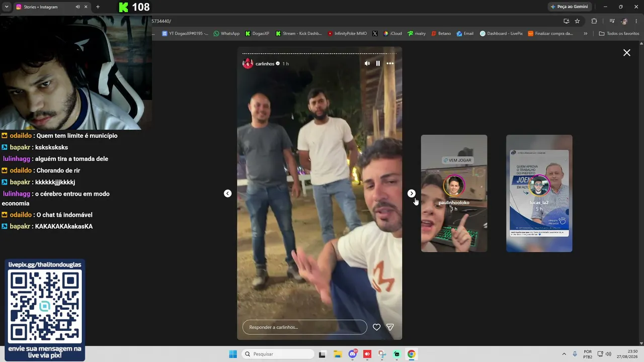Screen dimensions: 644x362
Task: Open the media controls icon
Action: pos(612,21)
